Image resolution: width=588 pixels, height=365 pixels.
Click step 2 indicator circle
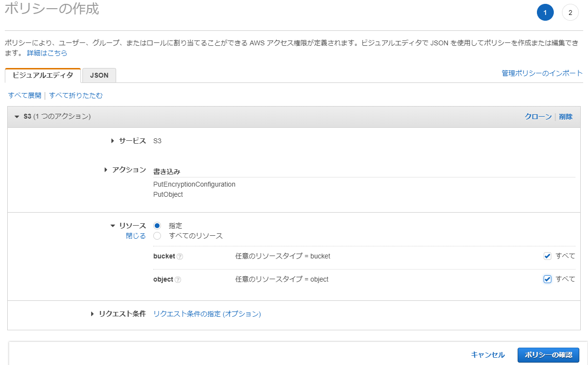tap(570, 12)
